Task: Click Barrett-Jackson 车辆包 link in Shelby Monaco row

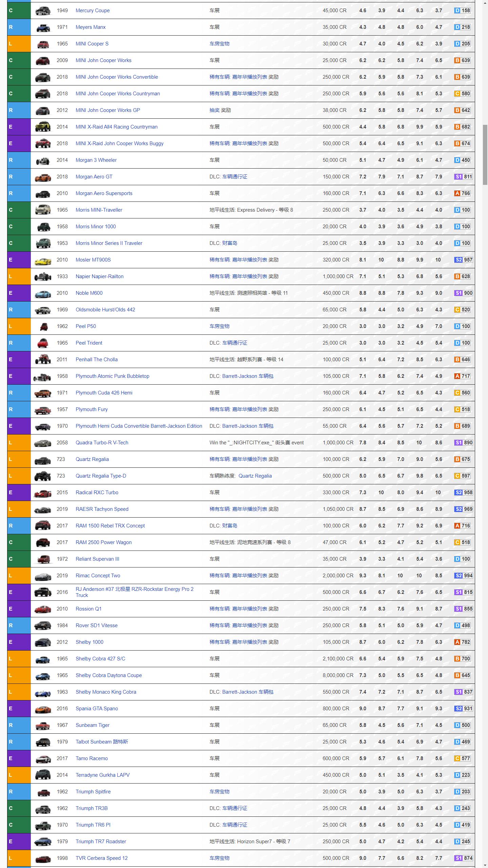Action: click(x=248, y=692)
